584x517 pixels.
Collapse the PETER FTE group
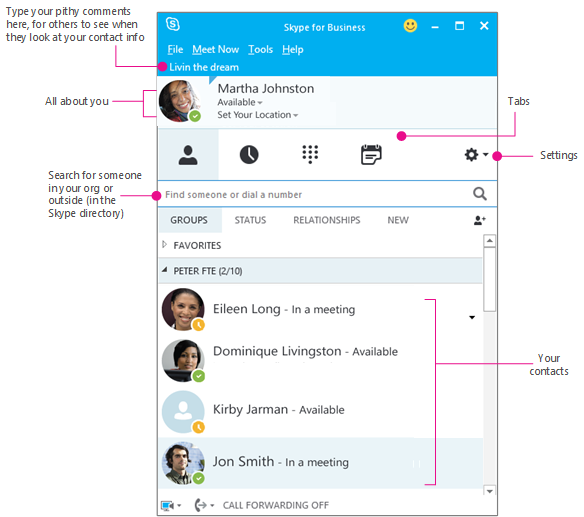(164, 270)
